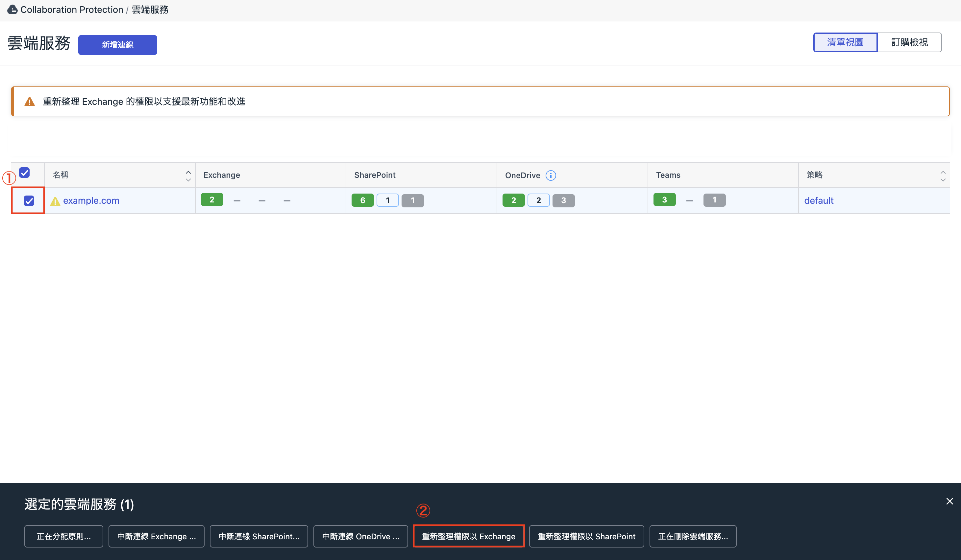Click the white OneDrive badge showing 2
The width and height of the screenshot is (961, 560).
538,200
